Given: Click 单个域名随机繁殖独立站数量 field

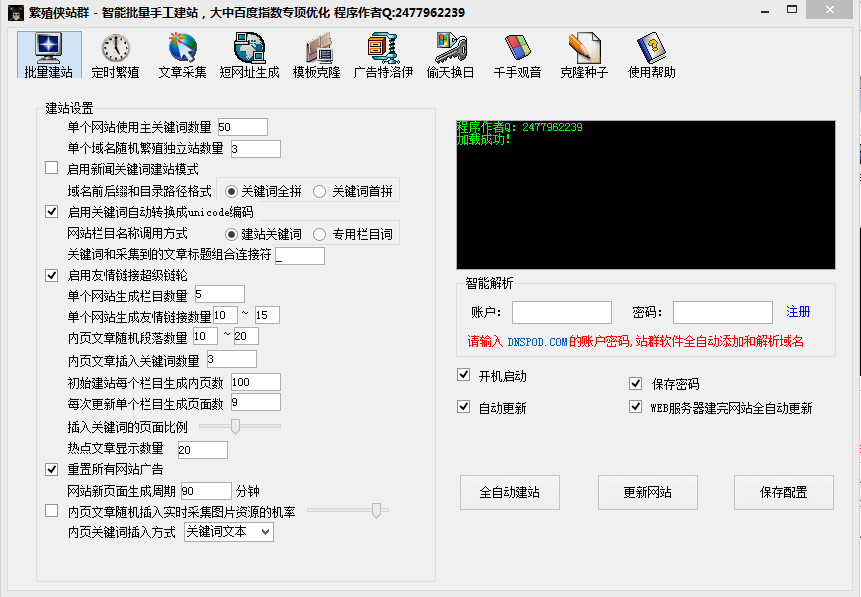Looking at the screenshot, I should (256, 149).
